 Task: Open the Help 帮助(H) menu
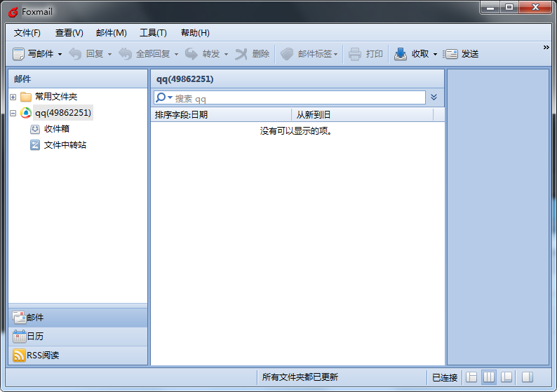pos(195,33)
